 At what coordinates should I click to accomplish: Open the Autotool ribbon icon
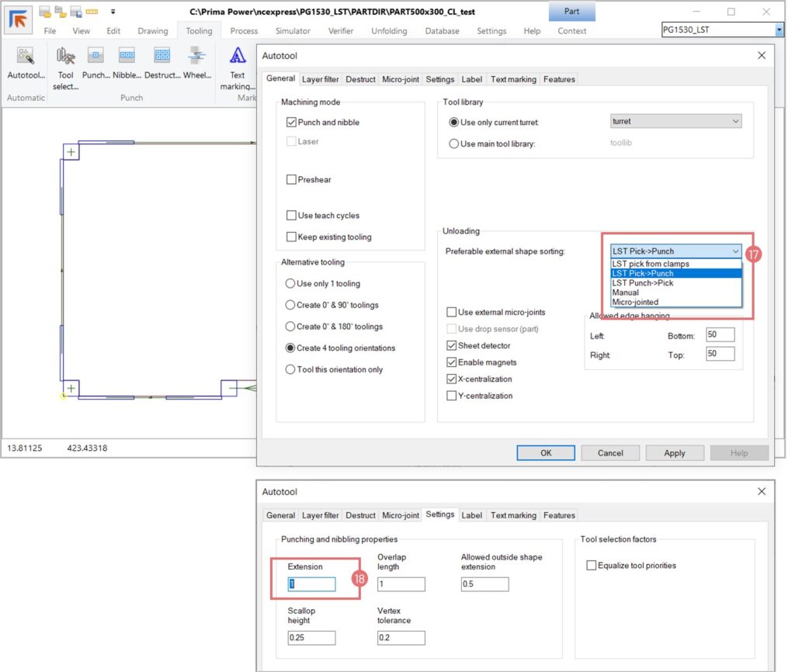point(26,57)
